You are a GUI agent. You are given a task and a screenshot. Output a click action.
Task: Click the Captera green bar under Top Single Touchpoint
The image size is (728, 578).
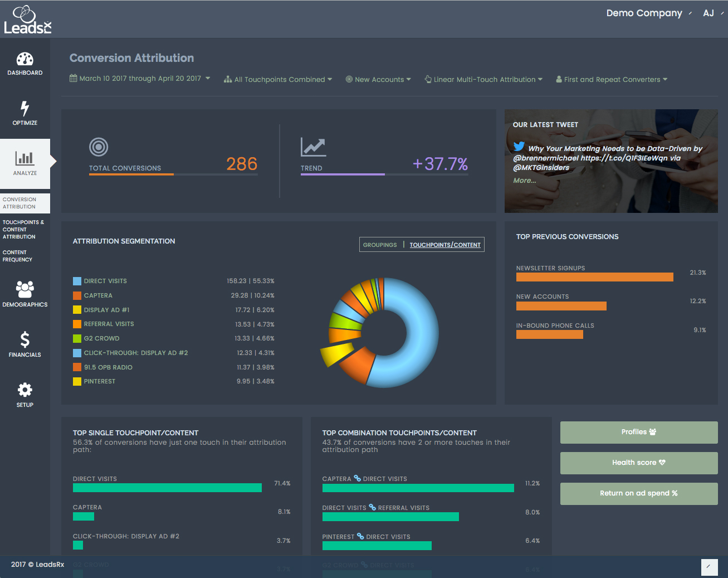(x=84, y=516)
